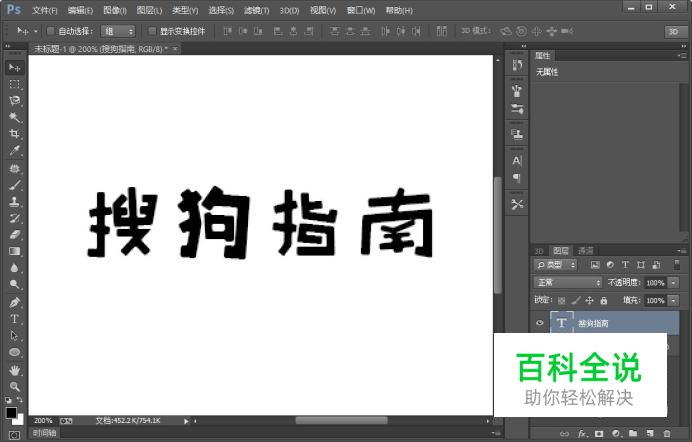Open the Paragraph panel icon
692x442 pixels.
click(517, 178)
